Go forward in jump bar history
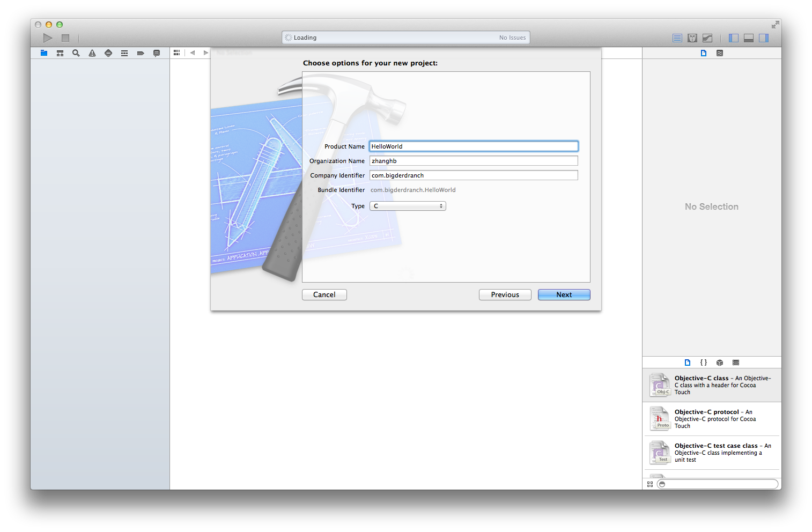Viewport: 812px width, 532px height. click(205, 53)
